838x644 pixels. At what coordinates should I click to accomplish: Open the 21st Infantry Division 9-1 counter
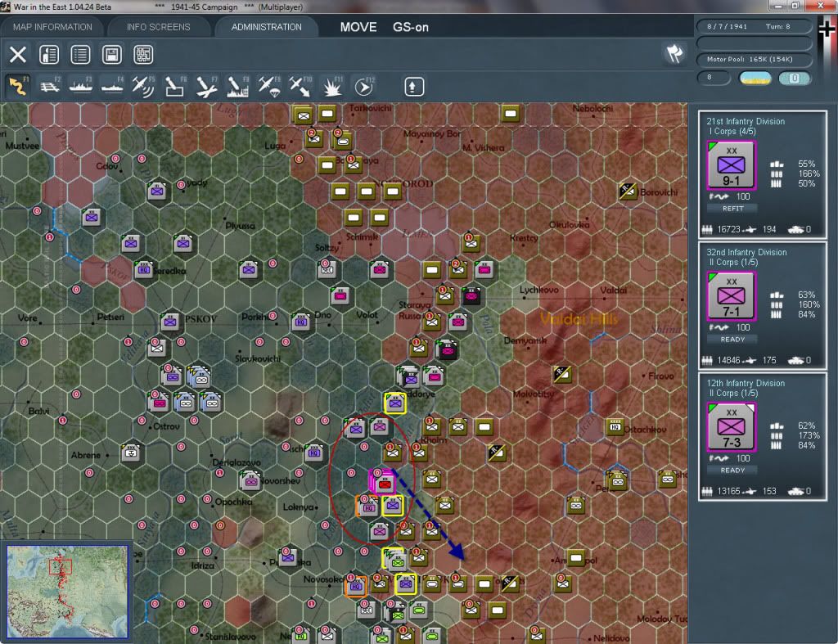pos(731,165)
